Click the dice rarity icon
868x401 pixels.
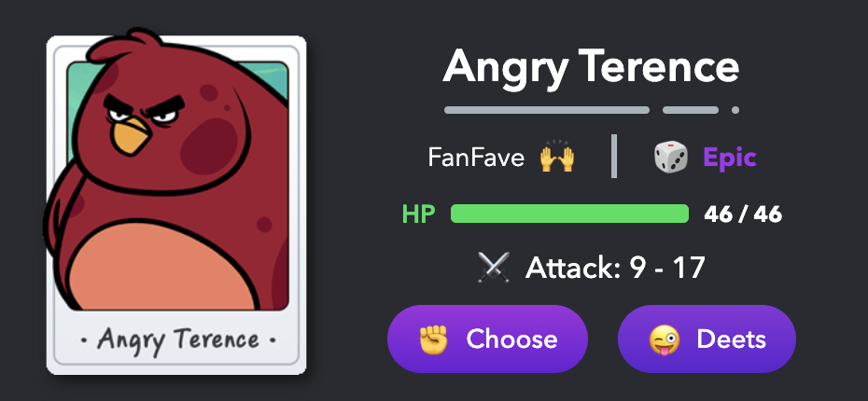671,157
